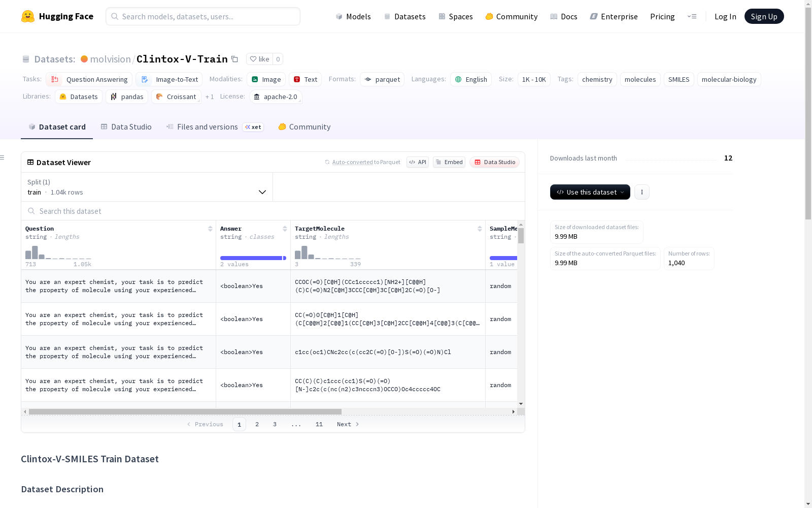This screenshot has width=812, height=508.
Task: Open the Community tab
Action: pos(304,127)
